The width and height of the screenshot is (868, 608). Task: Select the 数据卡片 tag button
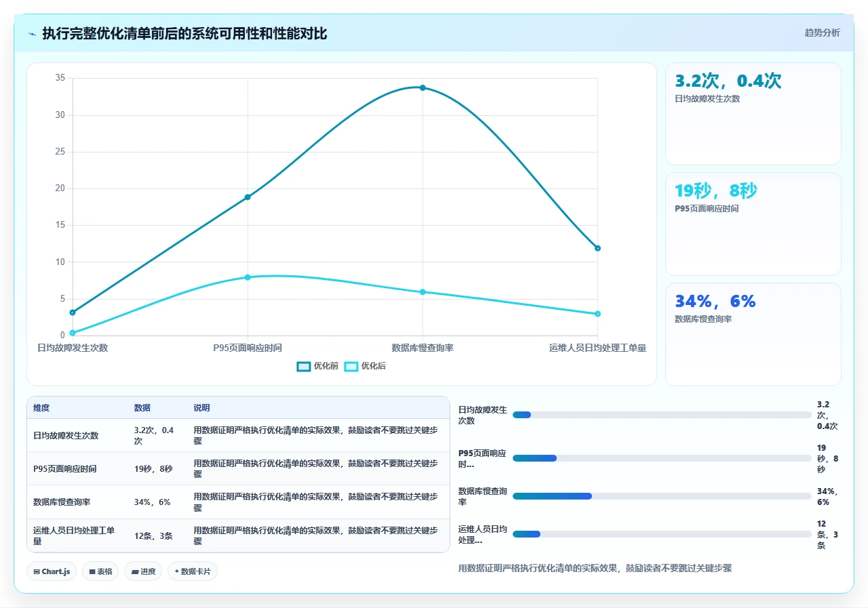[x=193, y=571]
